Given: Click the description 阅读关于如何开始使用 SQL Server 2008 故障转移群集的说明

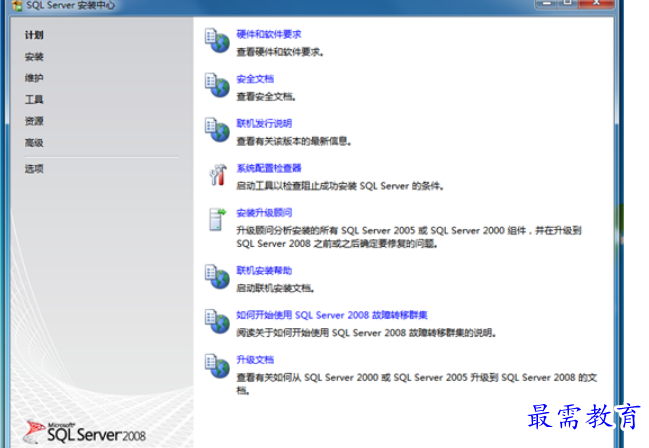Looking at the screenshot, I should coord(366,333).
